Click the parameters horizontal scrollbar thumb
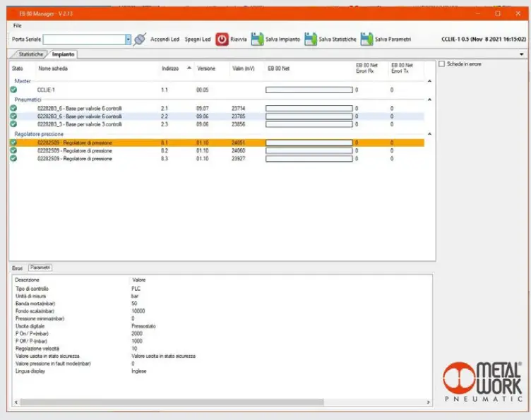The image size is (531, 420). (172, 402)
